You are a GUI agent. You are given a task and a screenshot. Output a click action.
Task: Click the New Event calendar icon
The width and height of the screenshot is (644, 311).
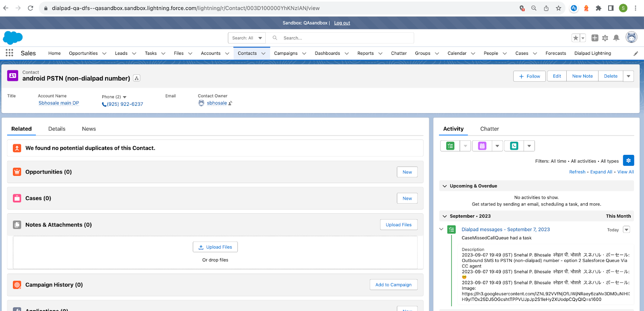pos(482,146)
